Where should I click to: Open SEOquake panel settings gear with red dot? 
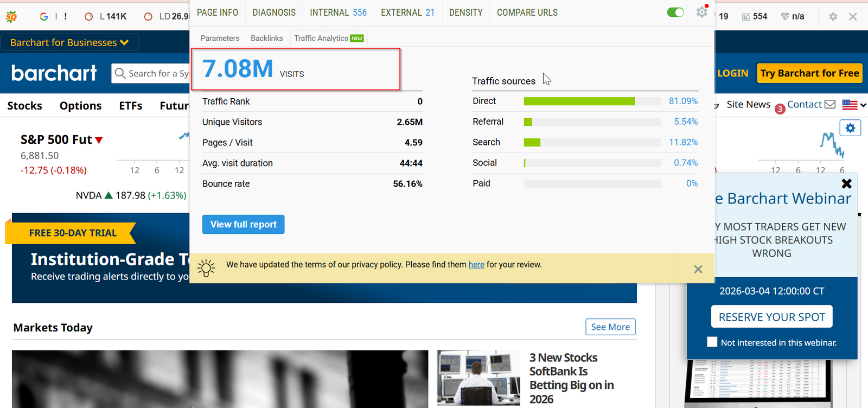702,11
